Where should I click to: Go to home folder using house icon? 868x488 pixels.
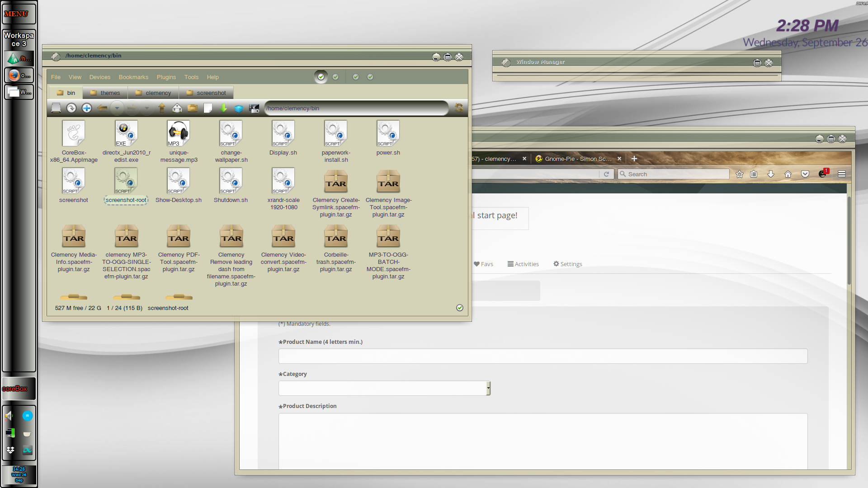pos(177,108)
